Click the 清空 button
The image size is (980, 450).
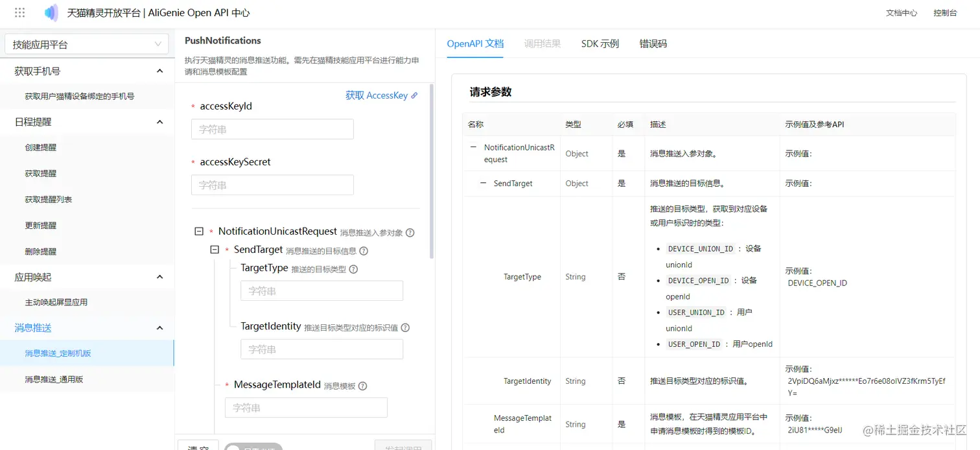pos(198,446)
